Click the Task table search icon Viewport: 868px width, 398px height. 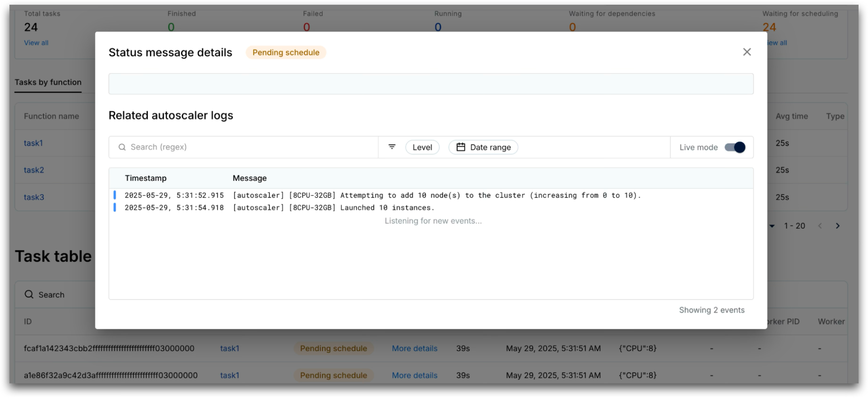pos(29,294)
